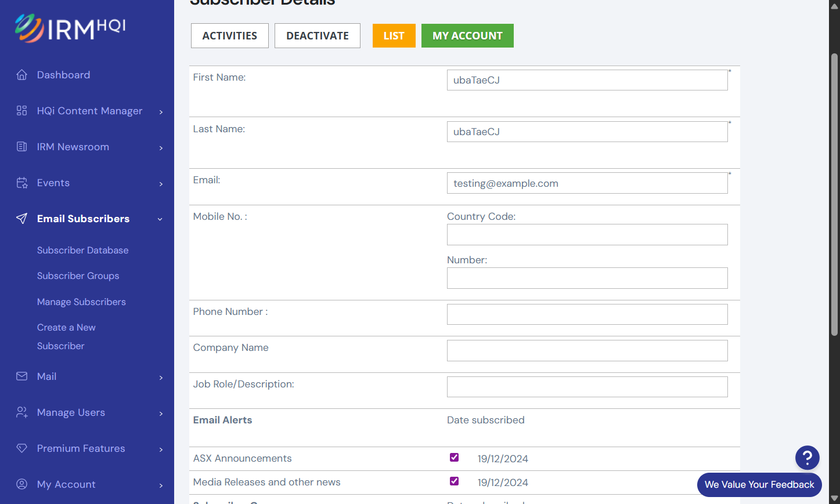The width and height of the screenshot is (840, 504).
Task: Click the green MY ACCOUNT button
Action: (x=467, y=36)
